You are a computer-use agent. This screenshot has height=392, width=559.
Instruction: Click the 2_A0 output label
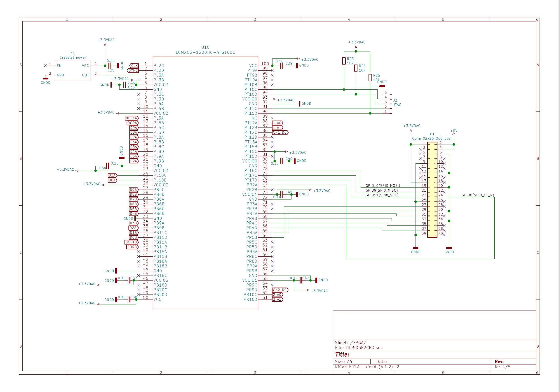coord(277,295)
